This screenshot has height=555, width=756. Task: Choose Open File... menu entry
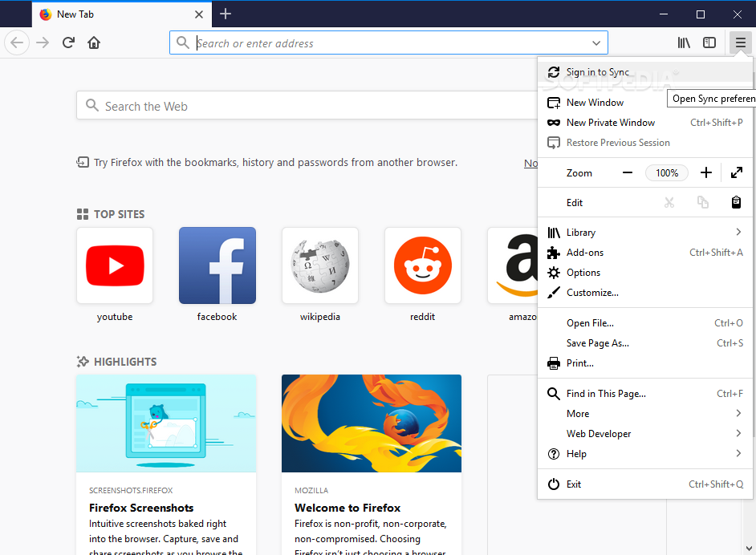pos(645,323)
